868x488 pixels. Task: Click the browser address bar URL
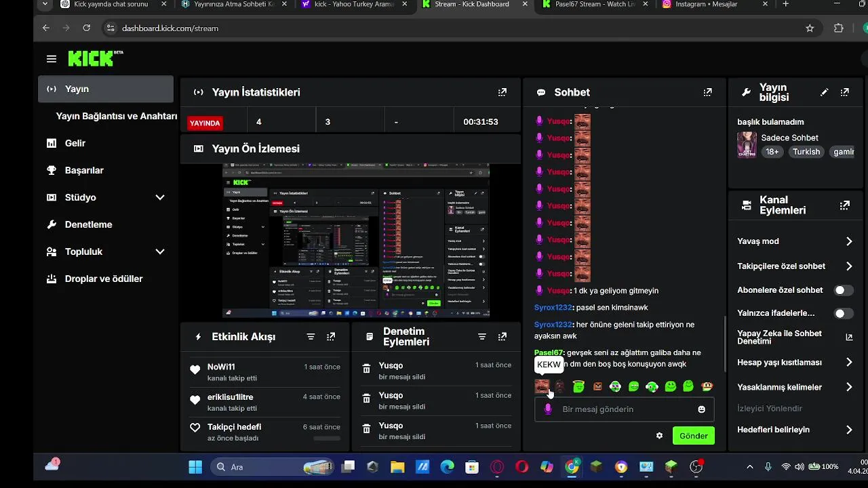point(170,28)
